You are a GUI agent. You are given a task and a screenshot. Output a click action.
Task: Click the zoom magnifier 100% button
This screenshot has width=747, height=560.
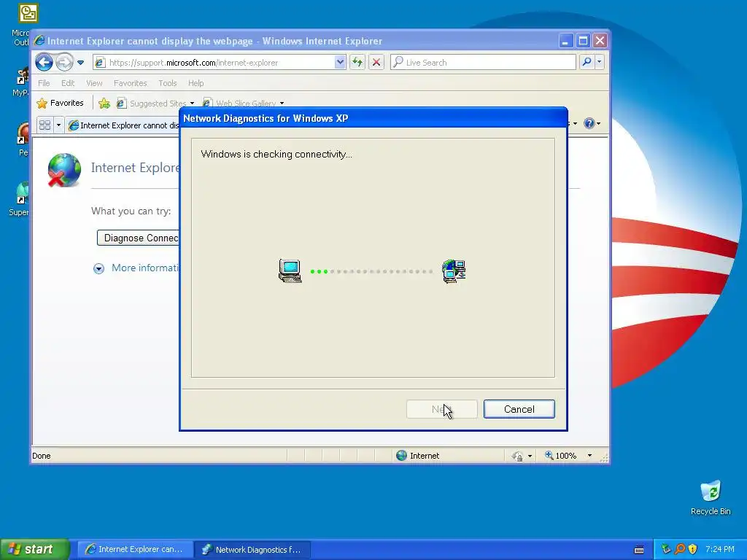click(561, 456)
